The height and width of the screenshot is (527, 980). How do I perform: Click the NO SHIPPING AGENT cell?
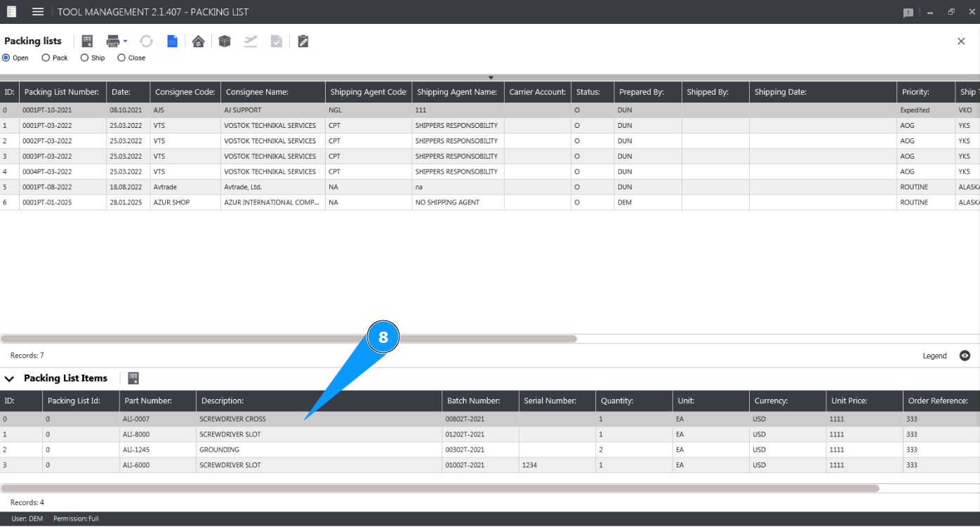point(458,202)
